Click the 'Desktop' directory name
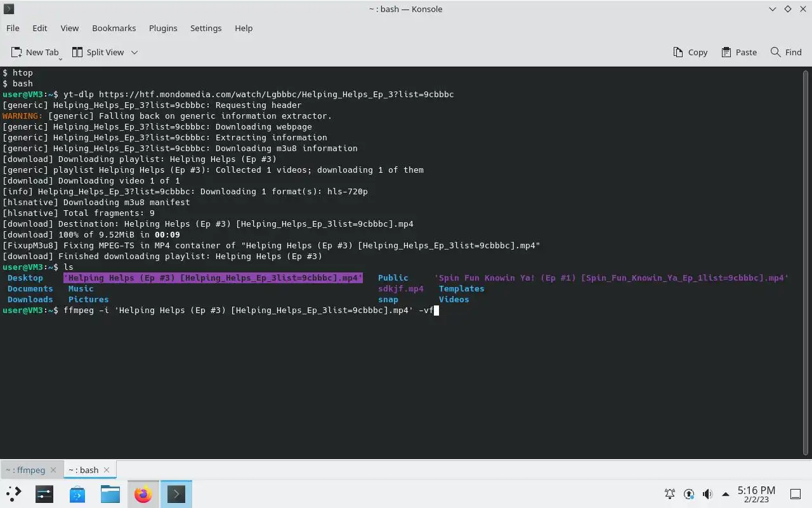Image resolution: width=812 pixels, height=508 pixels. tap(25, 277)
